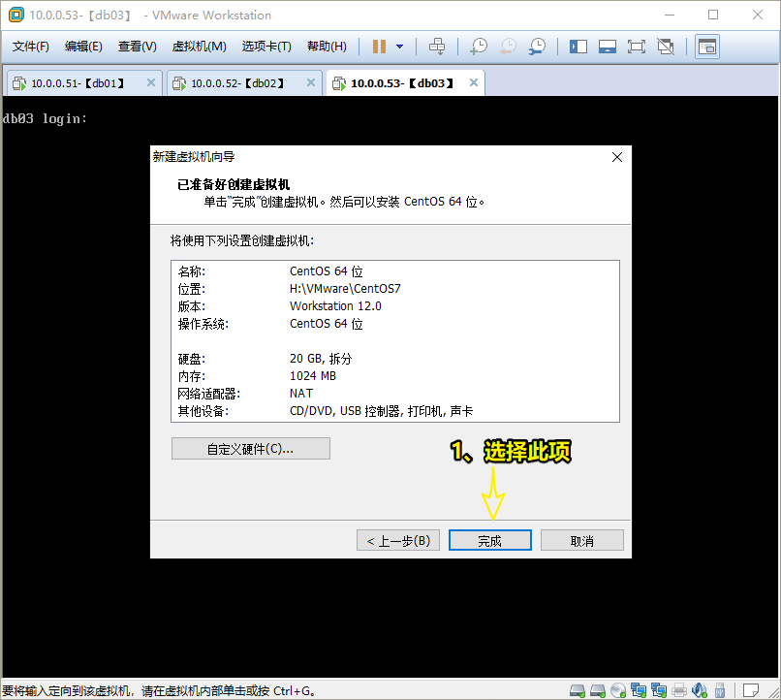Image resolution: width=781 pixels, height=700 pixels.
Task: Open the 文件(F) menu
Action: coord(31,47)
